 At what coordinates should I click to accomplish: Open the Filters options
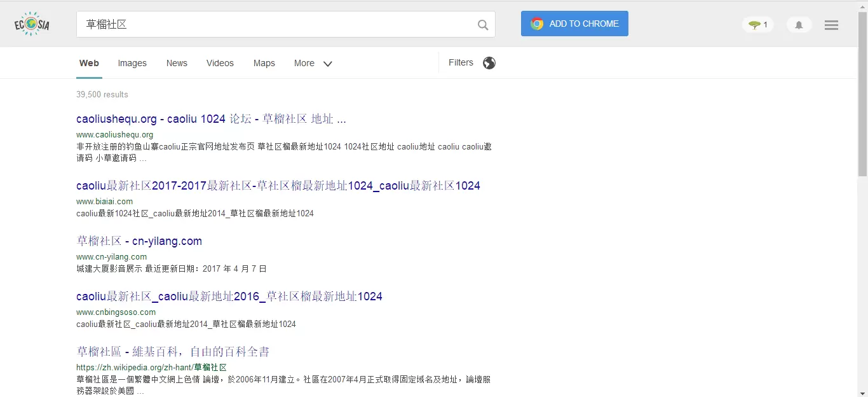click(461, 62)
